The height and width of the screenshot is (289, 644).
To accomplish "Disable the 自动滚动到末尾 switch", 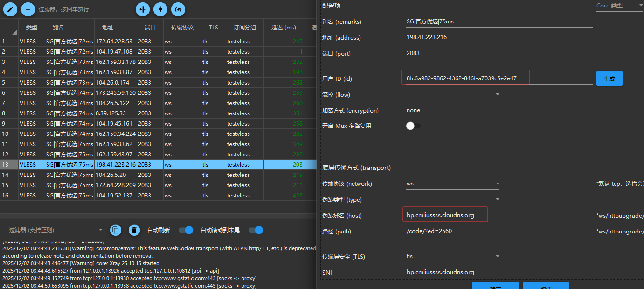I will pyautogui.click(x=256, y=230).
